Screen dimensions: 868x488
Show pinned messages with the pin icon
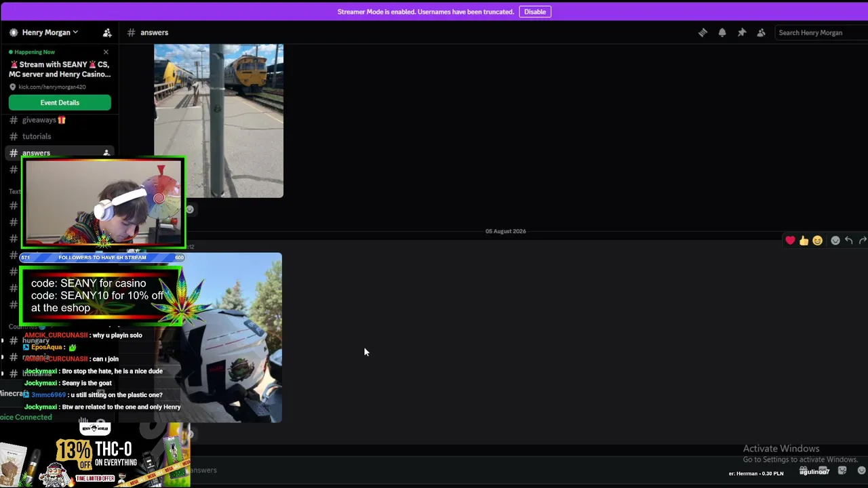coord(742,33)
